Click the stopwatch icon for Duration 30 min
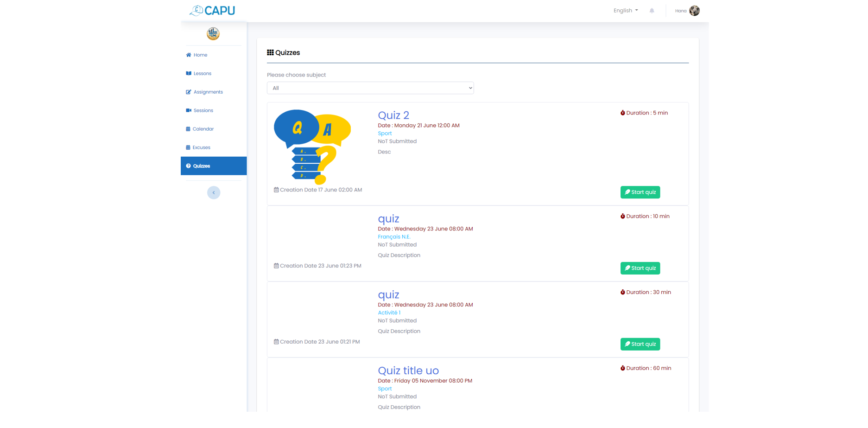This screenshot has width=868, height=428. (623, 292)
